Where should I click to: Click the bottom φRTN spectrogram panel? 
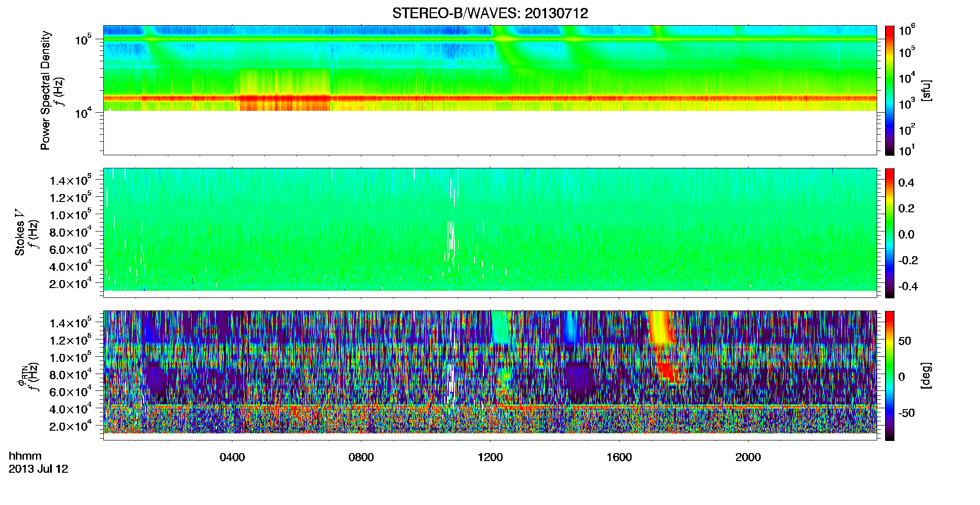(490, 375)
